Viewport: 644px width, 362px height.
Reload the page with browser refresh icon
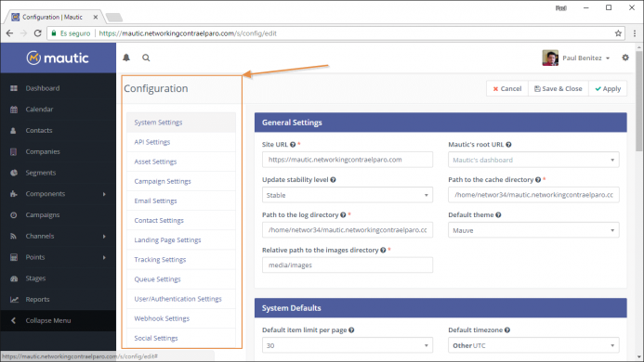pos(37,33)
